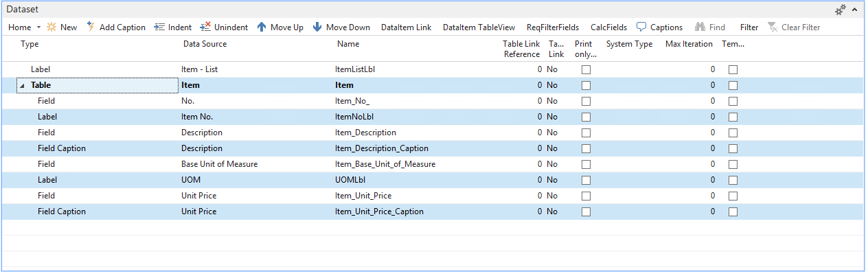868x274 pixels.
Task: Toggle Temporary checkbox for Item_Unit_Price row
Action: pyautogui.click(x=733, y=196)
